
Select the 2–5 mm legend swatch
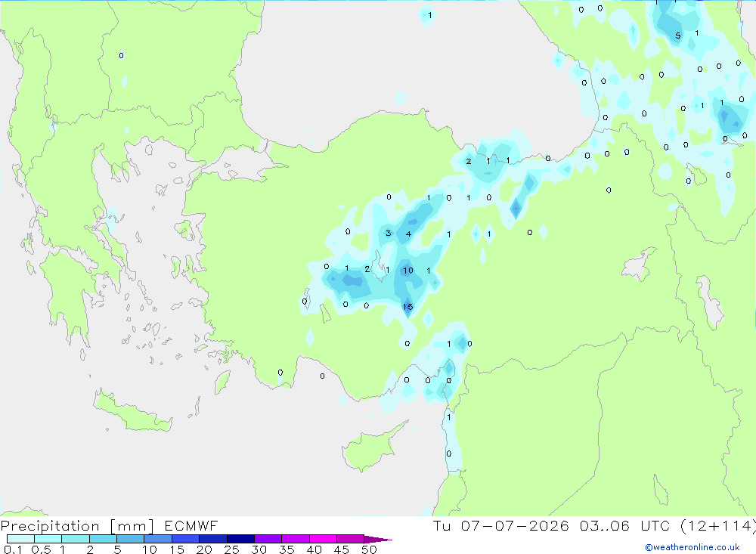(103, 539)
